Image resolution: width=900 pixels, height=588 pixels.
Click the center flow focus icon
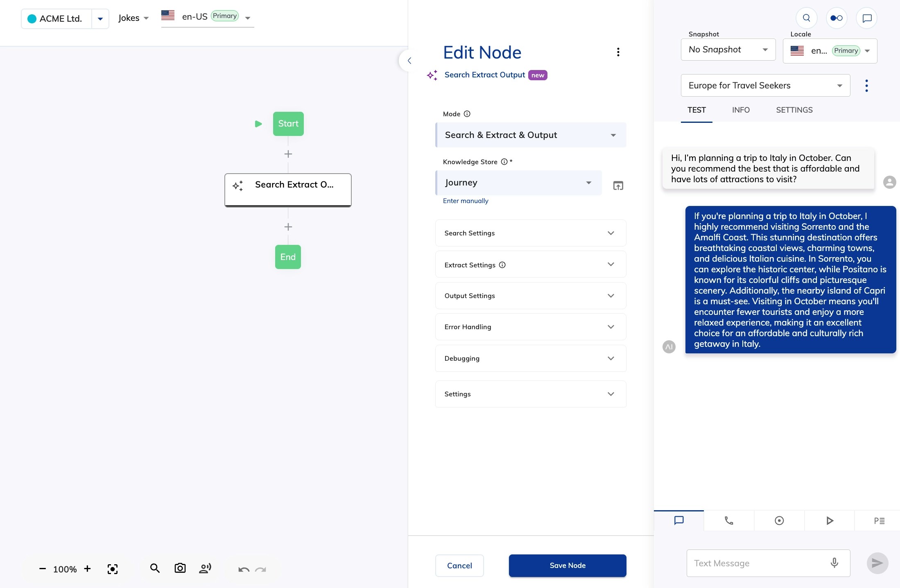pyautogui.click(x=113, y=569)
